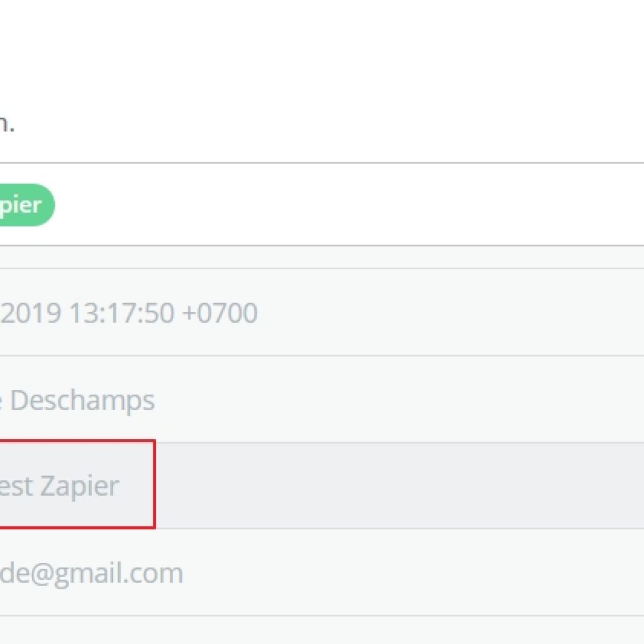Click the word Zapier inside the red box

[x=79, y=486]
